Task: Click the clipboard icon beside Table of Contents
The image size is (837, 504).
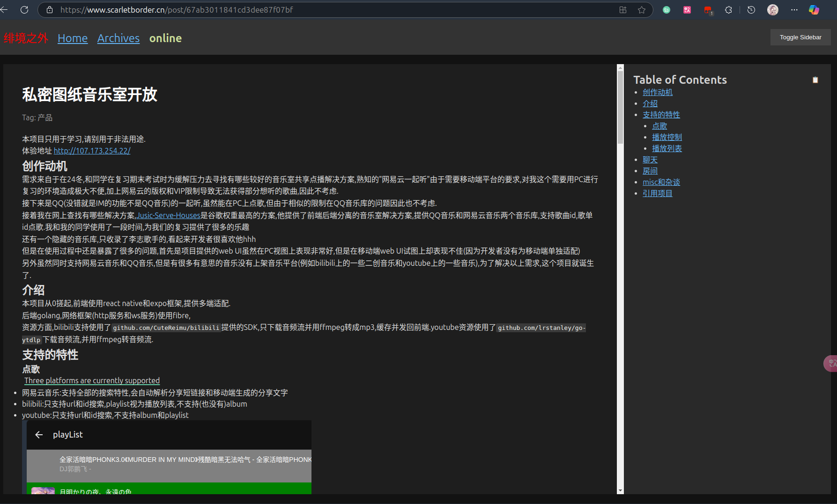Action: [x=815, y=80]
